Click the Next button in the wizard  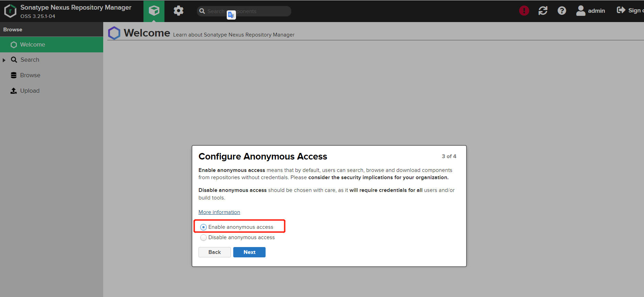tap(249, 252)
